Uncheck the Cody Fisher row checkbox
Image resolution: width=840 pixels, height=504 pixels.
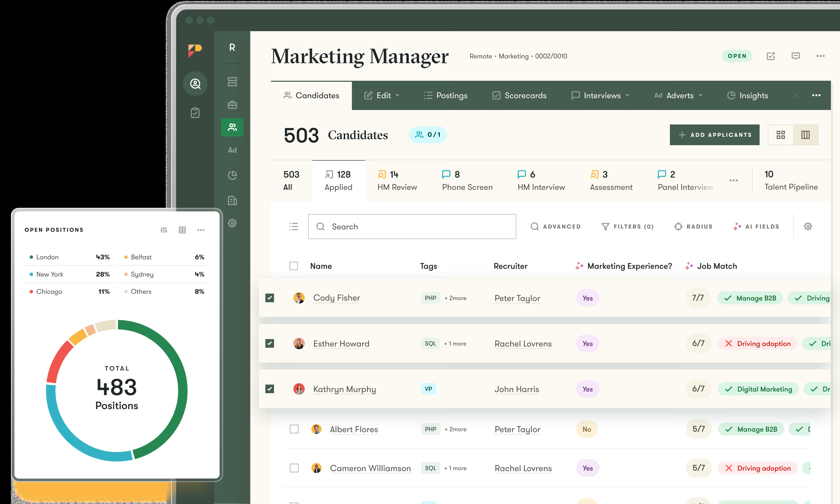[269, 298]
